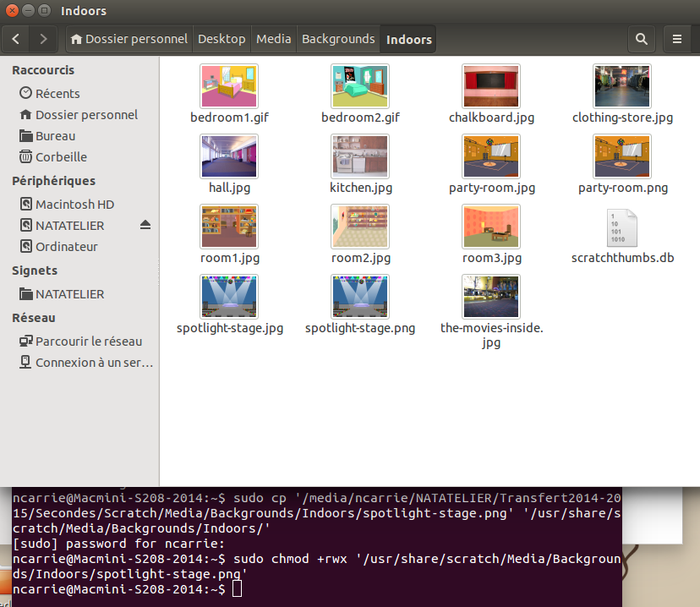Screen dimensions: 700x607
Task: Select the chalkboard.jpg file
Action: point(491,85)
